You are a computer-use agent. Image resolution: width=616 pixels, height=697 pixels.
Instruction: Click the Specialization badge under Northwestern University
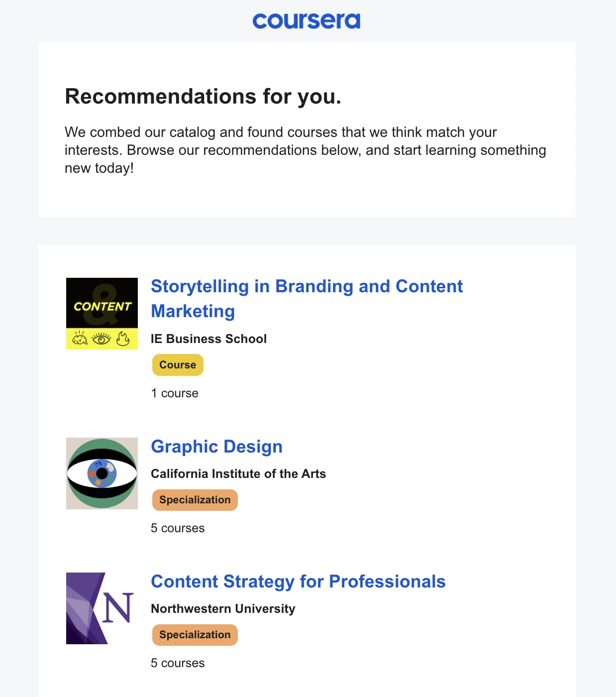195,635
